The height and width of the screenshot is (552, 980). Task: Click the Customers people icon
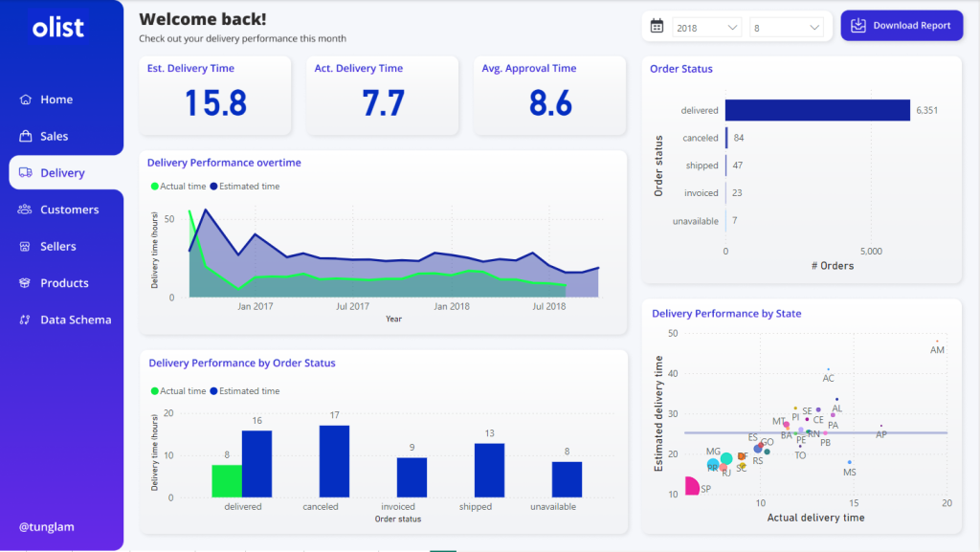click(25, 210)
